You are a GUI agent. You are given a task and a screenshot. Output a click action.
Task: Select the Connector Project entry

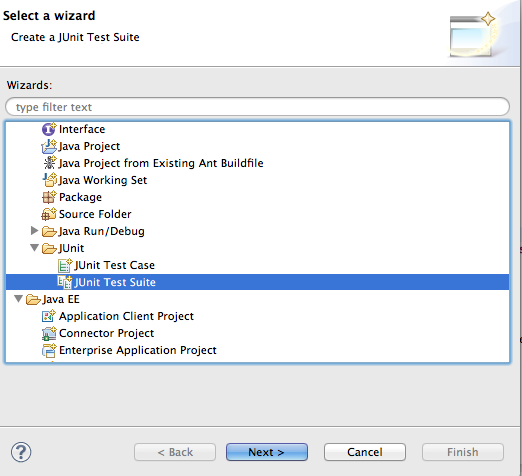click(106, 333)
